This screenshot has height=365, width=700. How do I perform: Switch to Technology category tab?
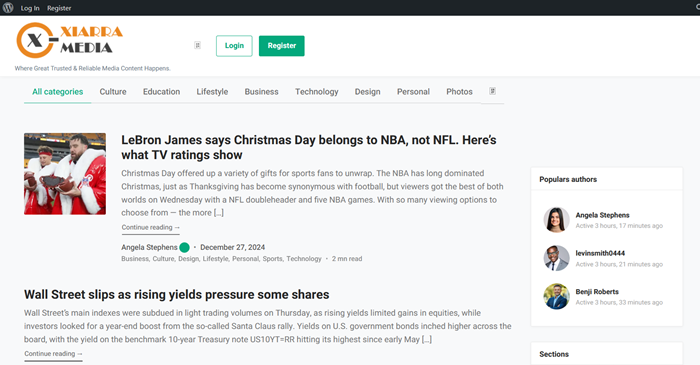pyautogui.click(x=317, y=91)
